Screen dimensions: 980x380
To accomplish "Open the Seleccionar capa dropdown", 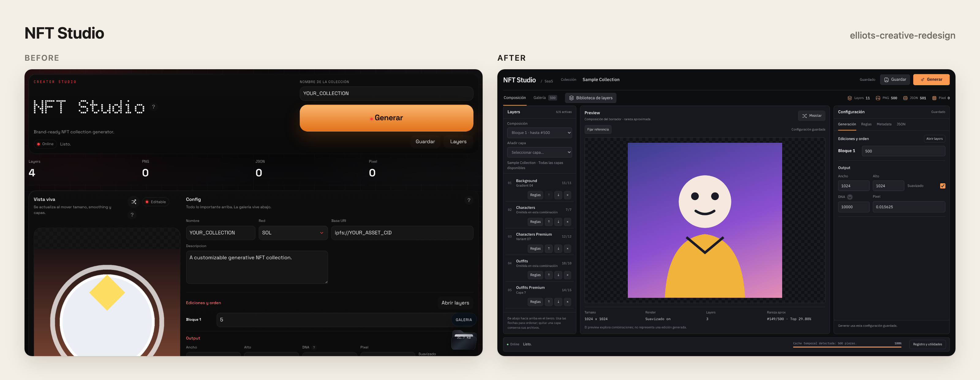I will click(539, 152).
